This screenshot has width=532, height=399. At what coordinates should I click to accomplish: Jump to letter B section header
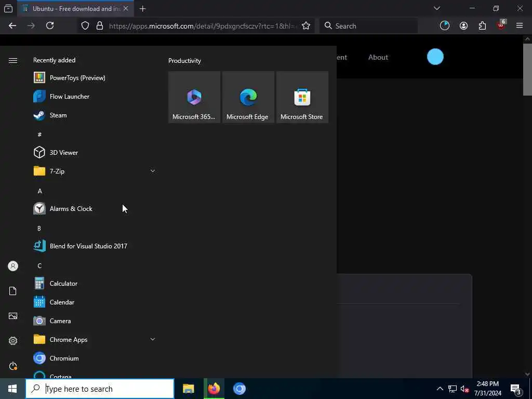tap(39, 229)
